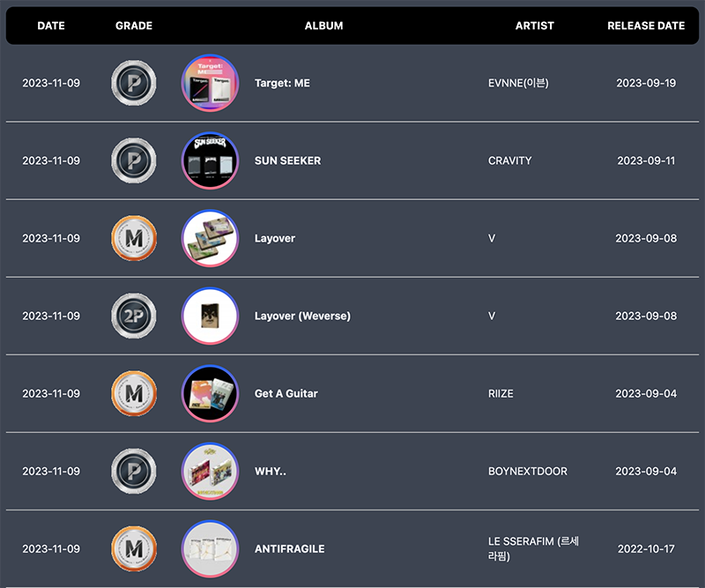Click the Platinum badge for WHY..
This screenshot has height=588, width=705.
[134, 471]
